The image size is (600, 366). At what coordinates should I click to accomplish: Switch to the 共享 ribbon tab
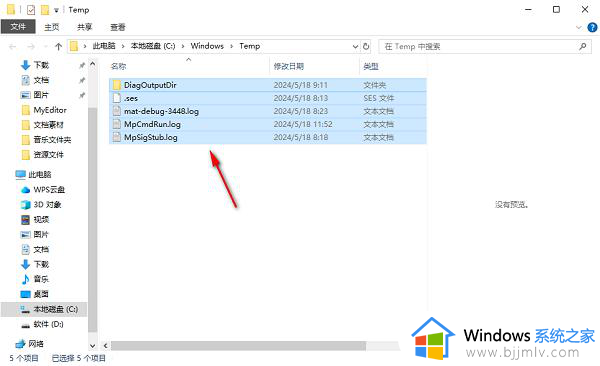pos(85,27)
